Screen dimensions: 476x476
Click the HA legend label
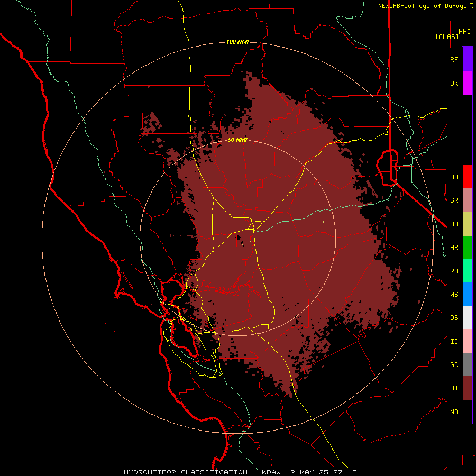point(454,177)
